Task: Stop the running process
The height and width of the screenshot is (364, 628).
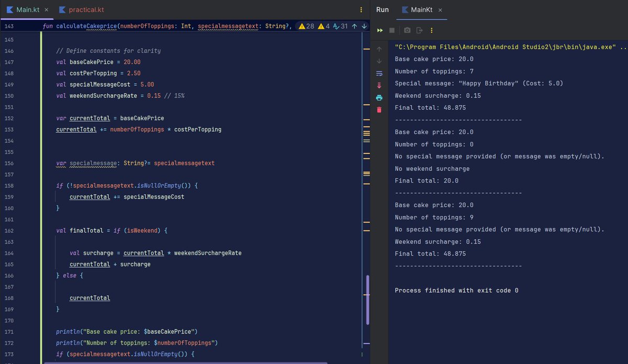Action: 392,30
